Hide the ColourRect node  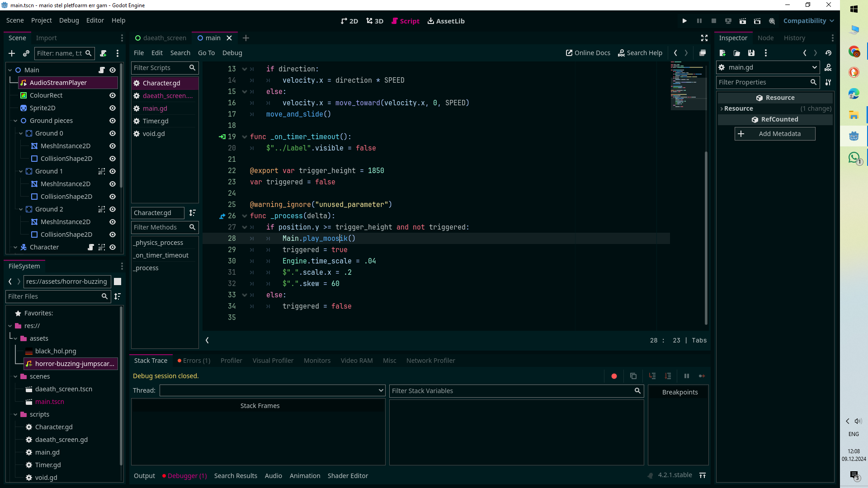click(x=113, y=95)
